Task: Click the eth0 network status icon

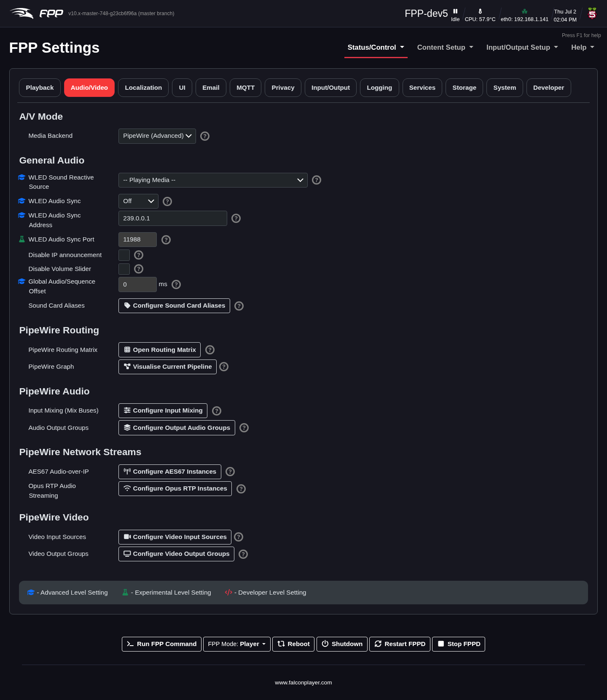Action: pos(524,11)
